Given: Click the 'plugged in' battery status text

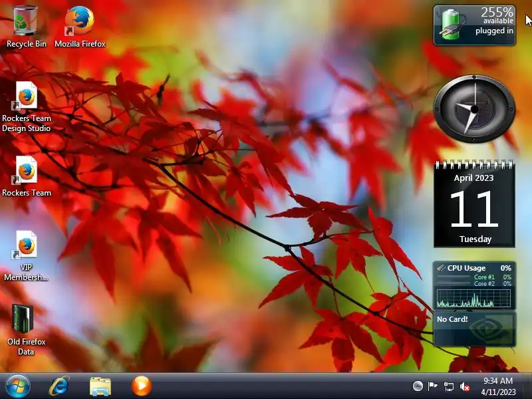Looking at the screenshot, I should [x=494, y=31].
